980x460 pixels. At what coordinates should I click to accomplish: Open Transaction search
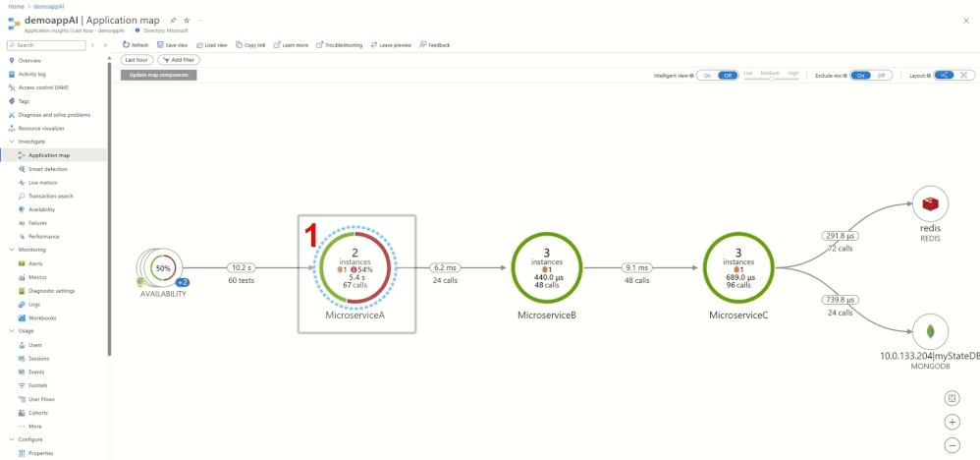pyautogui.click(x=53, y=196)
